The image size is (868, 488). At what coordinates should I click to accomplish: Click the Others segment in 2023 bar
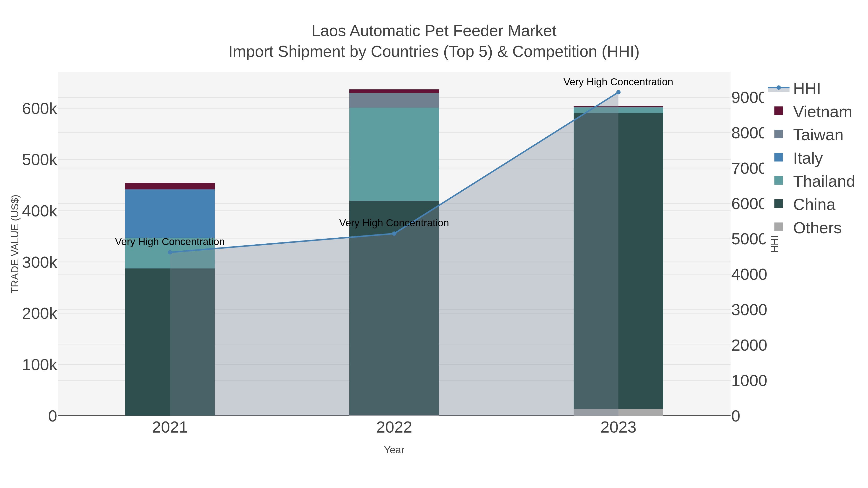click(x=618, y=412)
